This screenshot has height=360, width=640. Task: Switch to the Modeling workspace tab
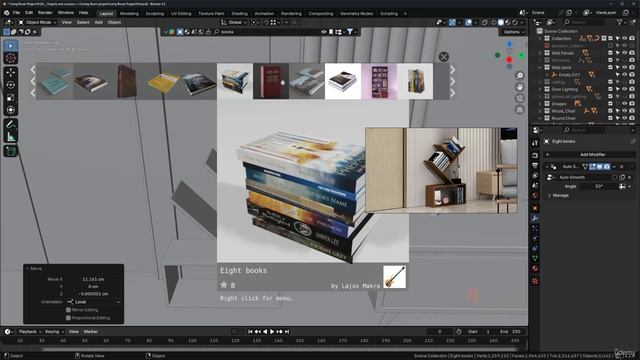click(129, 13)
